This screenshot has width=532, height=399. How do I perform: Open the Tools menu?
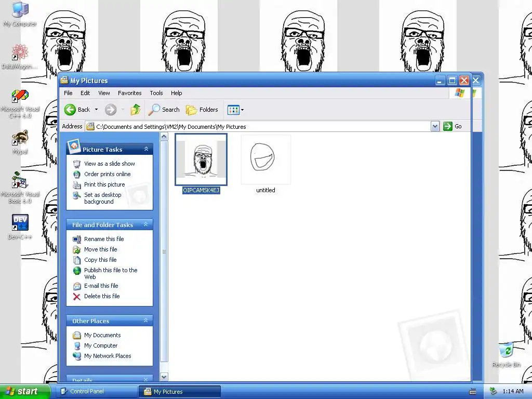156,93
